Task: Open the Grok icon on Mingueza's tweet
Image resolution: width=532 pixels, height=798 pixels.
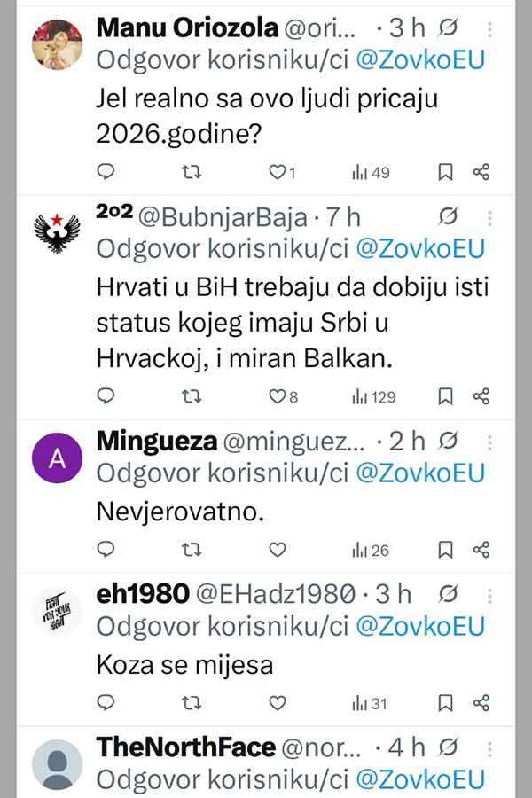Action: [449, 440]
